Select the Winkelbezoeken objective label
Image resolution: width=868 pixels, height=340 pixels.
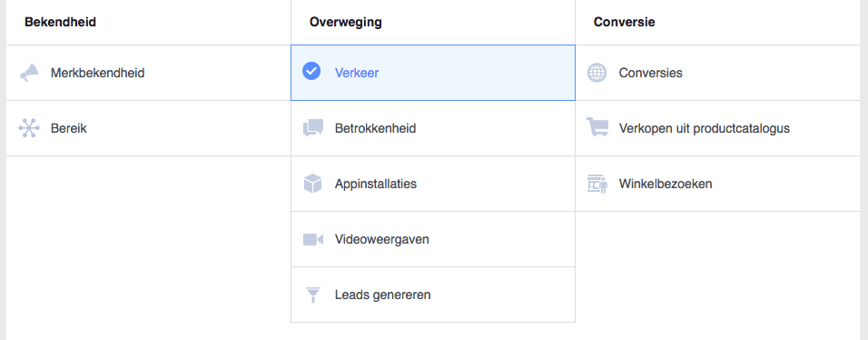(x=666, y=184)
